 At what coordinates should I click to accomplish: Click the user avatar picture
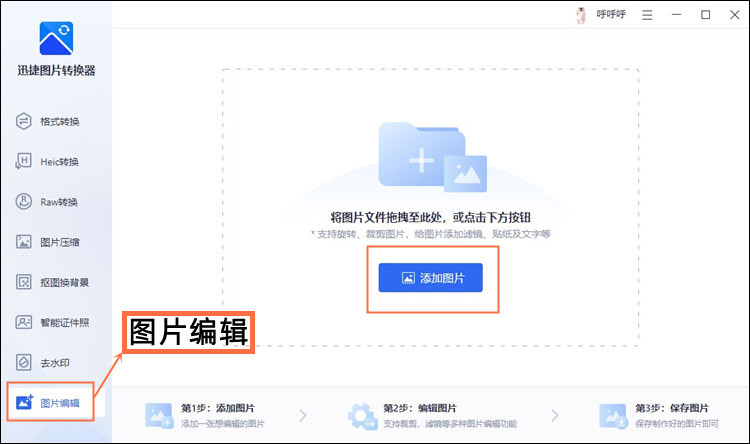click(x=581, y=15)
